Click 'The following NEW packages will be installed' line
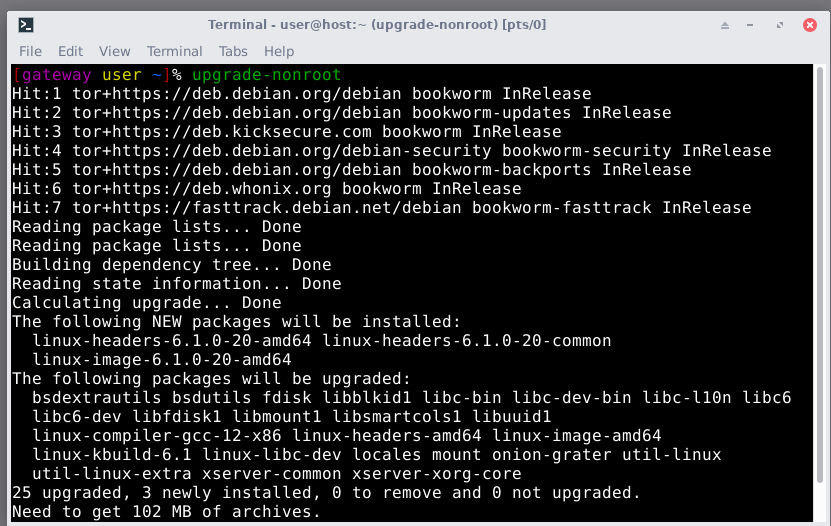The height and width of the screenshot is (526, 831). coord(236,322)
